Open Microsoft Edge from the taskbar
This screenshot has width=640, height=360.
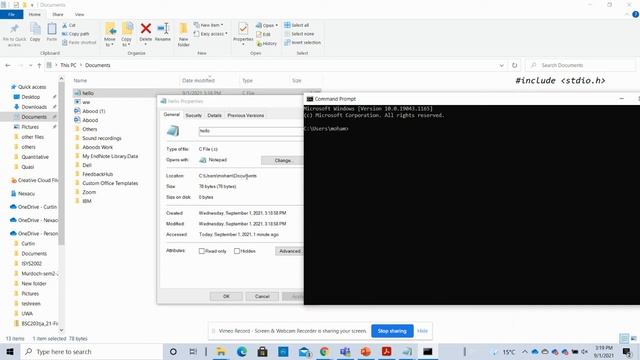click(x=242, y=351)
